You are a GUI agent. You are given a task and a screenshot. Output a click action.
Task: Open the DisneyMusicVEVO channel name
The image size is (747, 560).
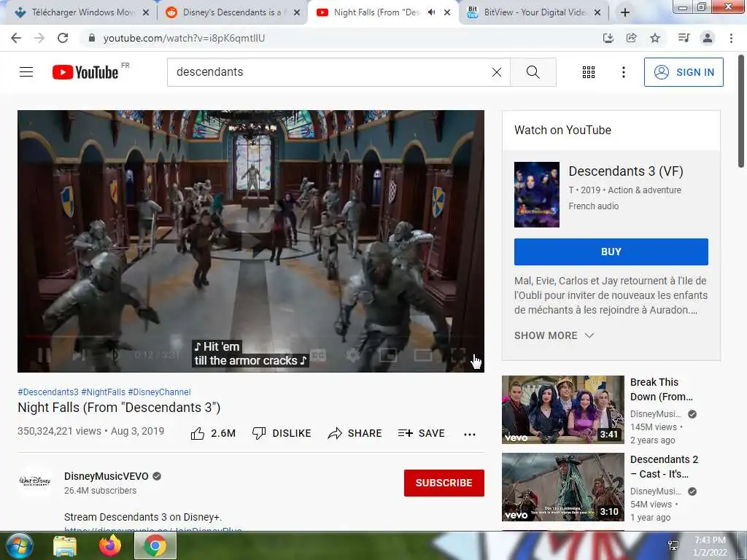pos(107,476)
